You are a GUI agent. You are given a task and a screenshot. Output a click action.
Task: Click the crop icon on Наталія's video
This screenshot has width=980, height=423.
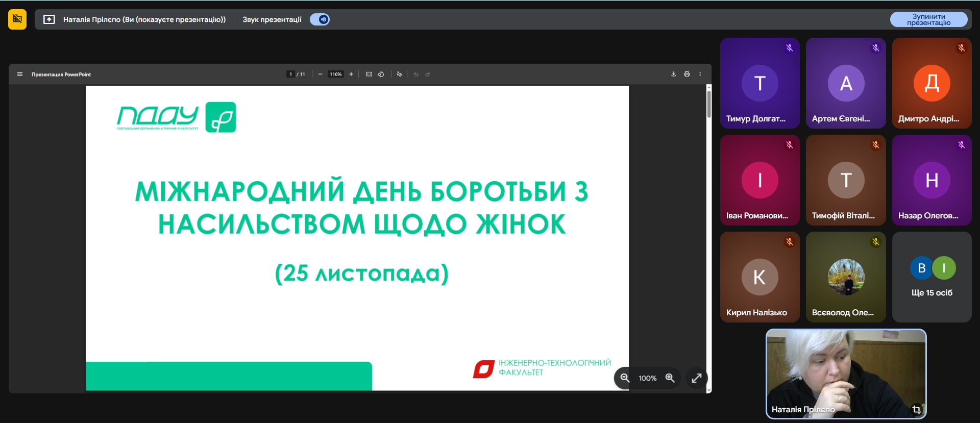tap(916, 409)
